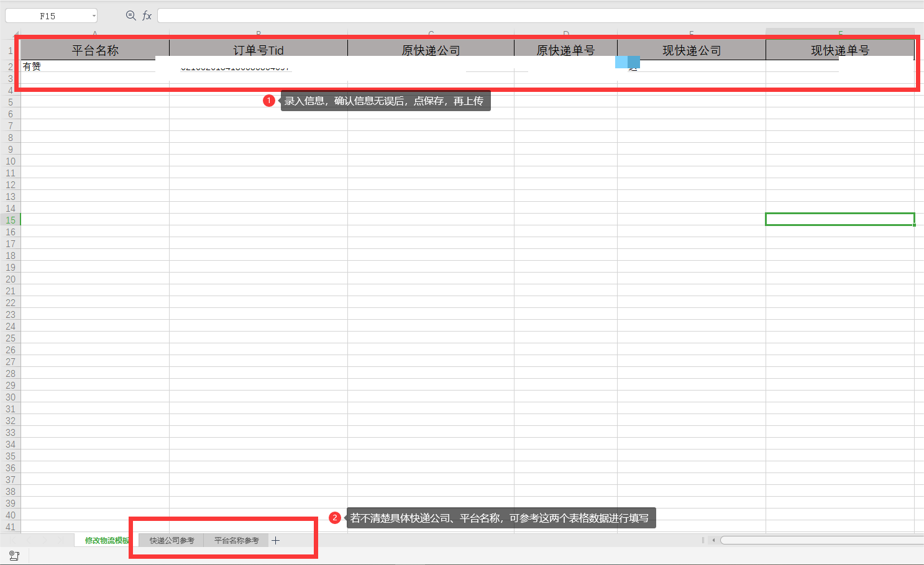Viewport: 924px width, 565px height.
Task: Click the horizontal scrollbar track
Action: (821, 540)
